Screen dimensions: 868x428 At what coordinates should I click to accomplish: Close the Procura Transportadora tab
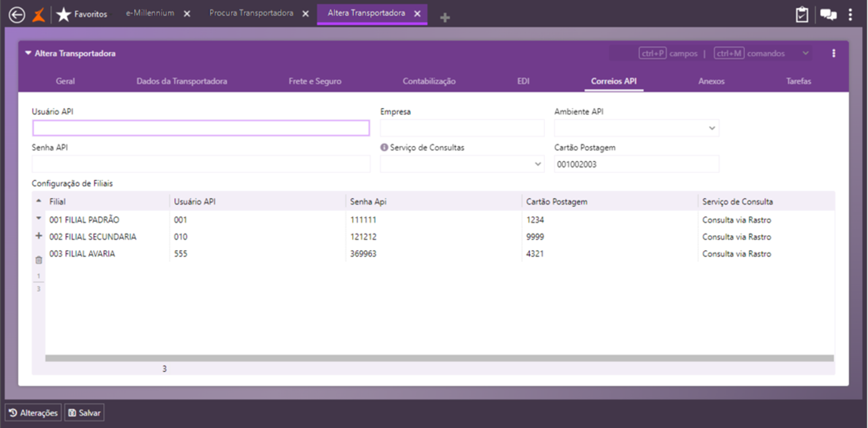click(x=305, y=14)
